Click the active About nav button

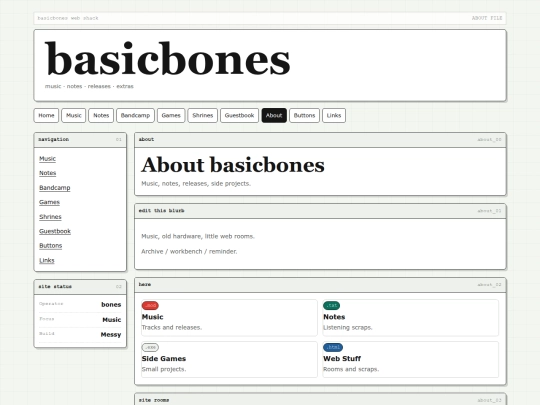click(x=274, y=115)
